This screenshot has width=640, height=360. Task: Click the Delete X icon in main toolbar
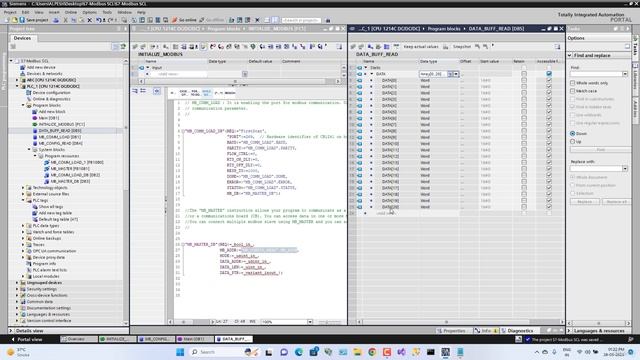[90, 20]
